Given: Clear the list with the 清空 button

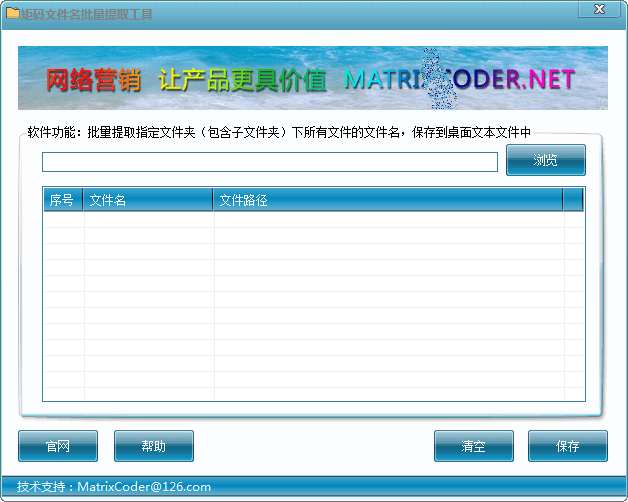Looking at the screenshot, I should (473, 446).
